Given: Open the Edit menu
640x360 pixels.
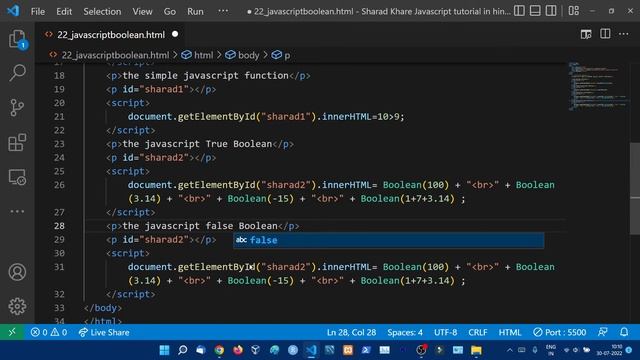Looking at the screenshot, I should [64, 11].
